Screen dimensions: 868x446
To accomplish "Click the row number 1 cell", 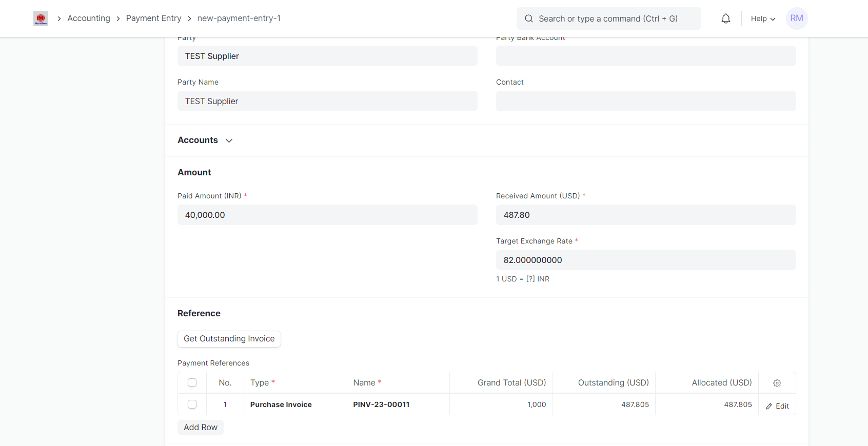I will [225, 404].
